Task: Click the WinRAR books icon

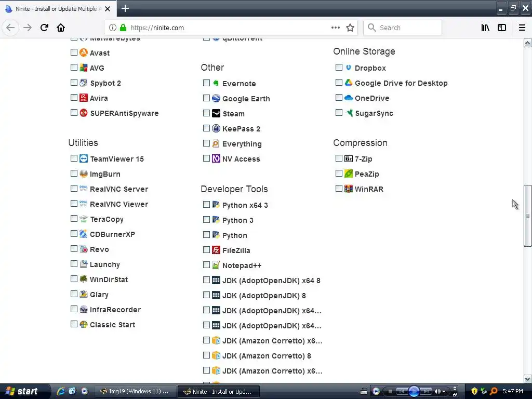Action: pyautogui.click(x=349, y=189)
